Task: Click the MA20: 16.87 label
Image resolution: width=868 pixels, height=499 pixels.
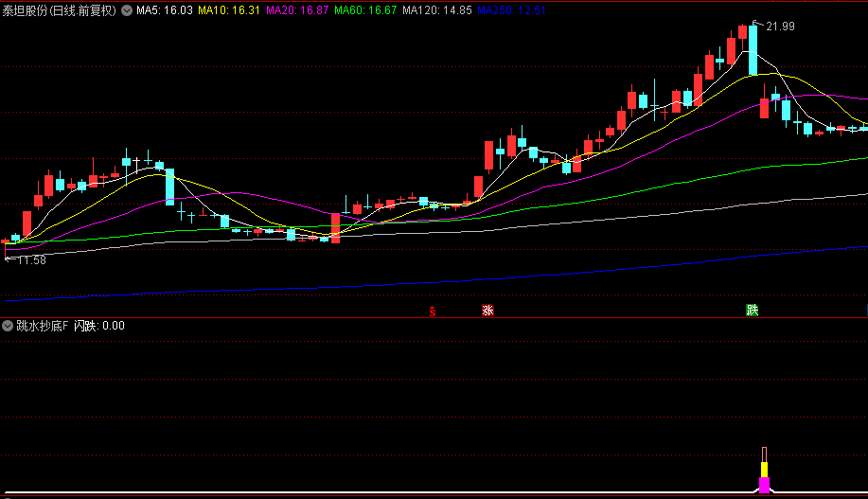Action: [297, 10]
